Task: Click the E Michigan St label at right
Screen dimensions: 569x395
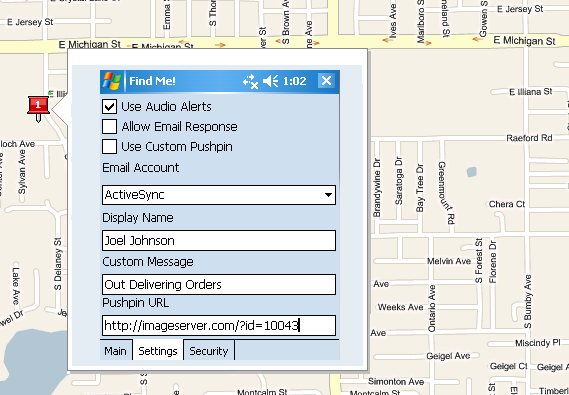Action: pyautogui.click(x=524, y=41)
